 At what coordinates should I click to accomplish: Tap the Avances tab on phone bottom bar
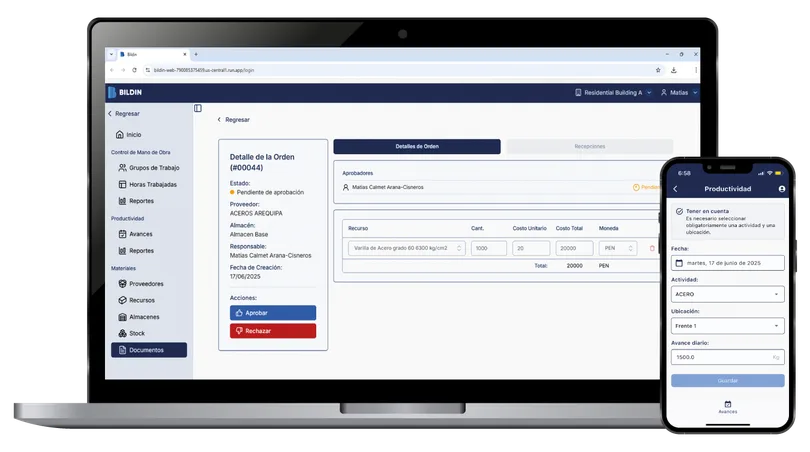point(727,407)
